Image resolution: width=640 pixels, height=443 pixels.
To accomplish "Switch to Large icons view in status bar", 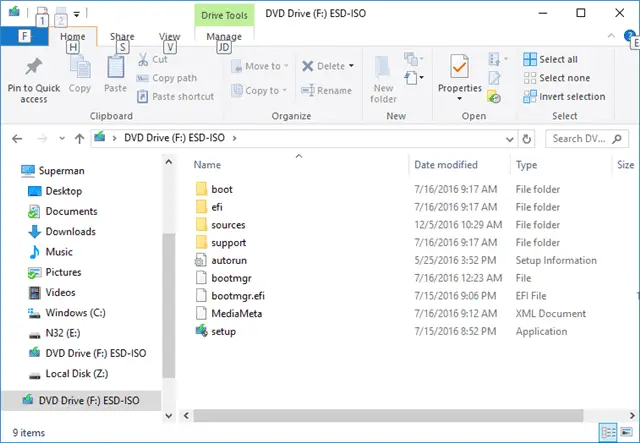I will 626,432.
